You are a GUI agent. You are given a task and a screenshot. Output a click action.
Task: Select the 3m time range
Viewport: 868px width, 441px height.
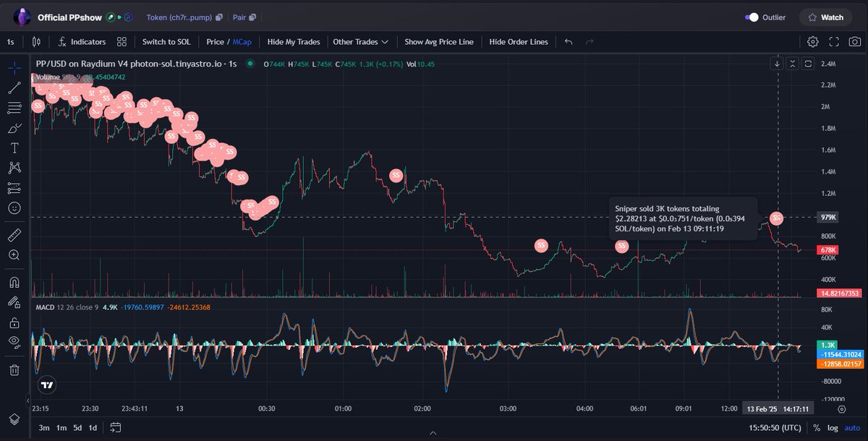pos(44,427)
